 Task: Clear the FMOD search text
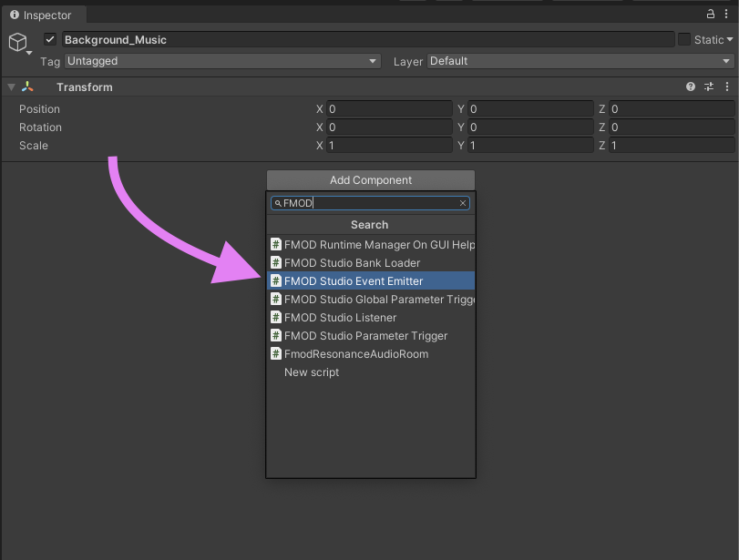pyautogui.click(x=463, y=204)
